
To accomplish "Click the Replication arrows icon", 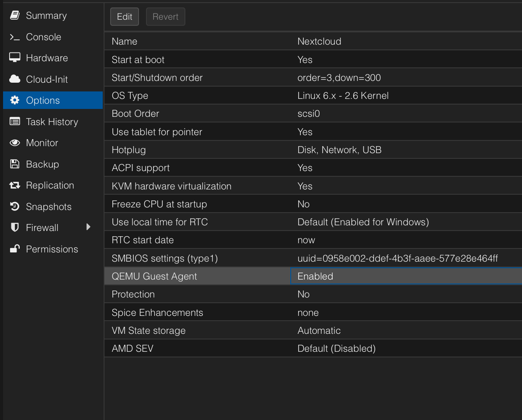I will pos(15,185).
